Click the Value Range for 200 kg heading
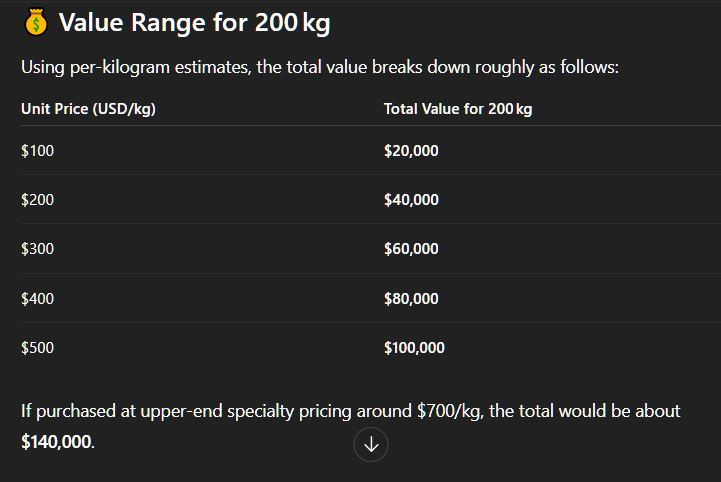 pos(194,23)
